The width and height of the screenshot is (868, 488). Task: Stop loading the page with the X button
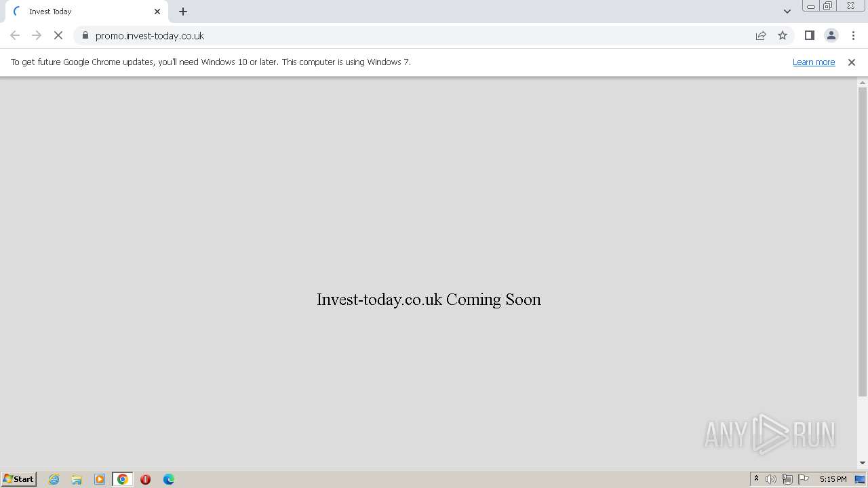[58, 35]
